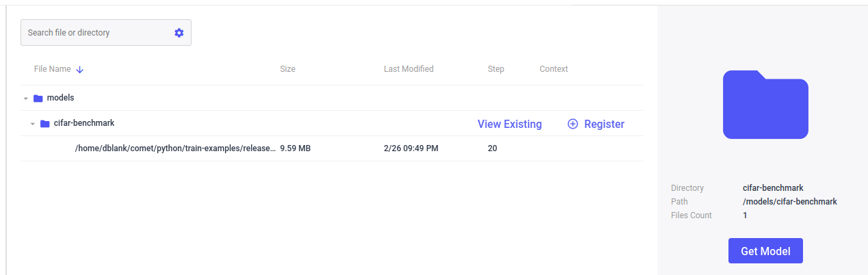
Task: Collapse the cifar-benchmark folder arrow
Action: [x=32, y=124]
